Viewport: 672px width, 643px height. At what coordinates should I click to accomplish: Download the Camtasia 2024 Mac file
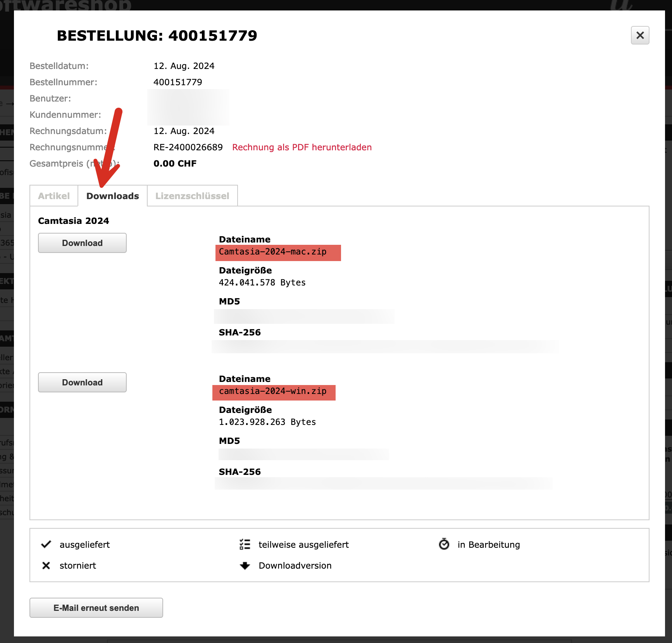[x=82, y=243]
